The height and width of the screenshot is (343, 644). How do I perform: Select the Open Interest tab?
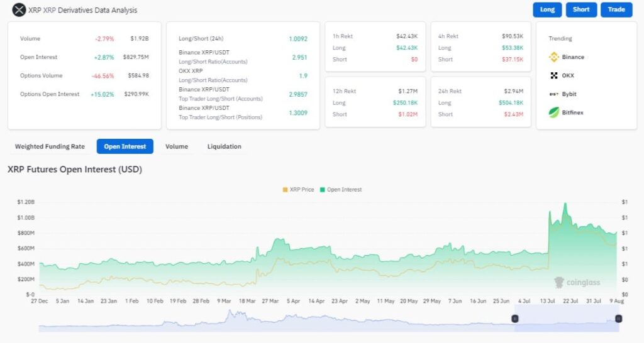(x=125, y=146)
